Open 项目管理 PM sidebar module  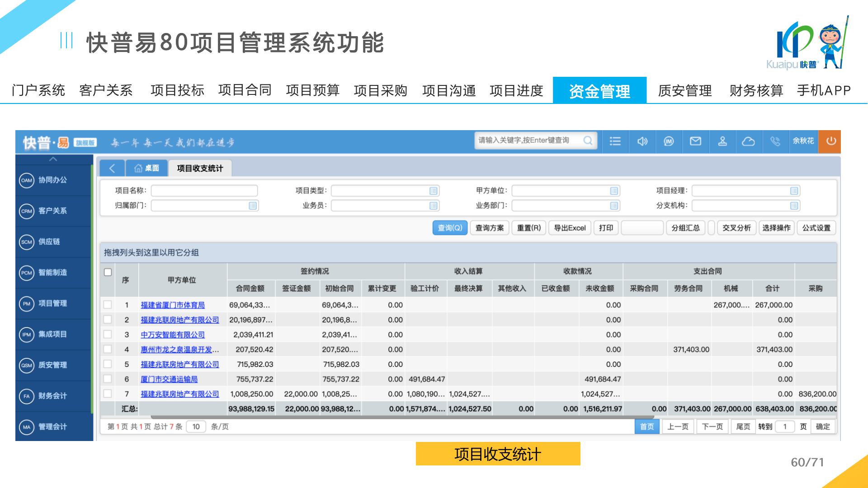52,303
